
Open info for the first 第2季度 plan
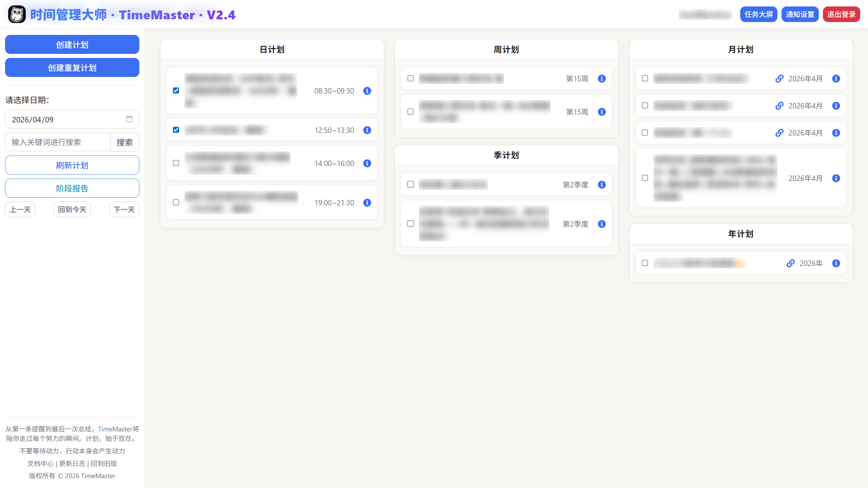click(601, 185)
